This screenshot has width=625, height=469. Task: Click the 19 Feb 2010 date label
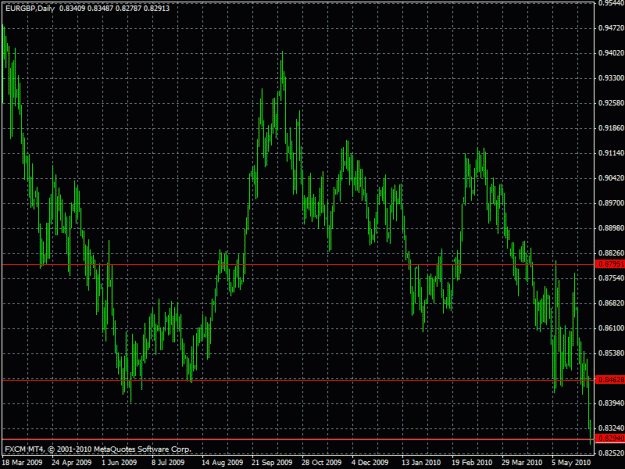[472, 462]
